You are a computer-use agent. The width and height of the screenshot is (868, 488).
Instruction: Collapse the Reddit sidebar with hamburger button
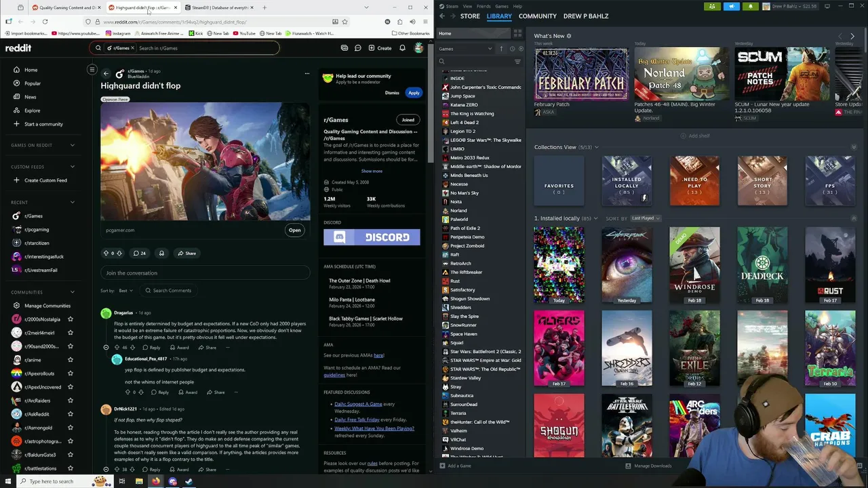(x=92, y=69)
